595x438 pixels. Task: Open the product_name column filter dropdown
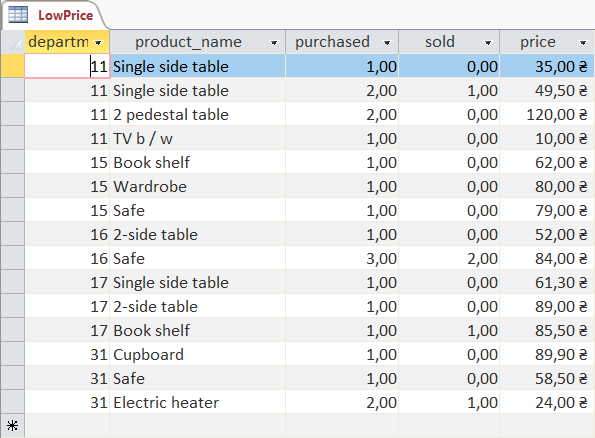274,43
